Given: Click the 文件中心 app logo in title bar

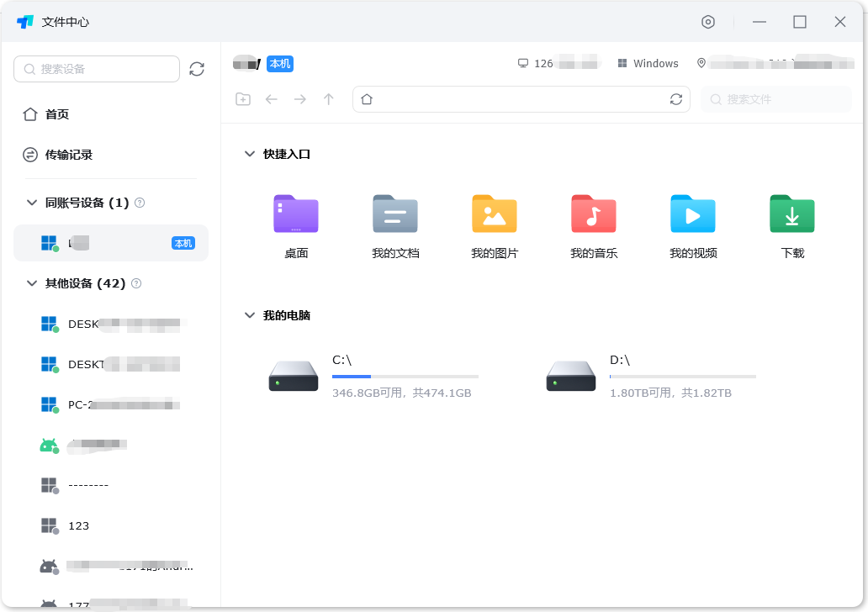Looking at the screenshot, I should [x=25, y=22].
